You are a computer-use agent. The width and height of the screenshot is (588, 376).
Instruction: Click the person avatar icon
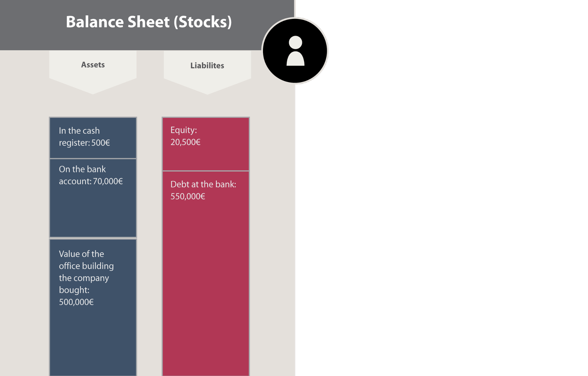click(x=295, y=51)
